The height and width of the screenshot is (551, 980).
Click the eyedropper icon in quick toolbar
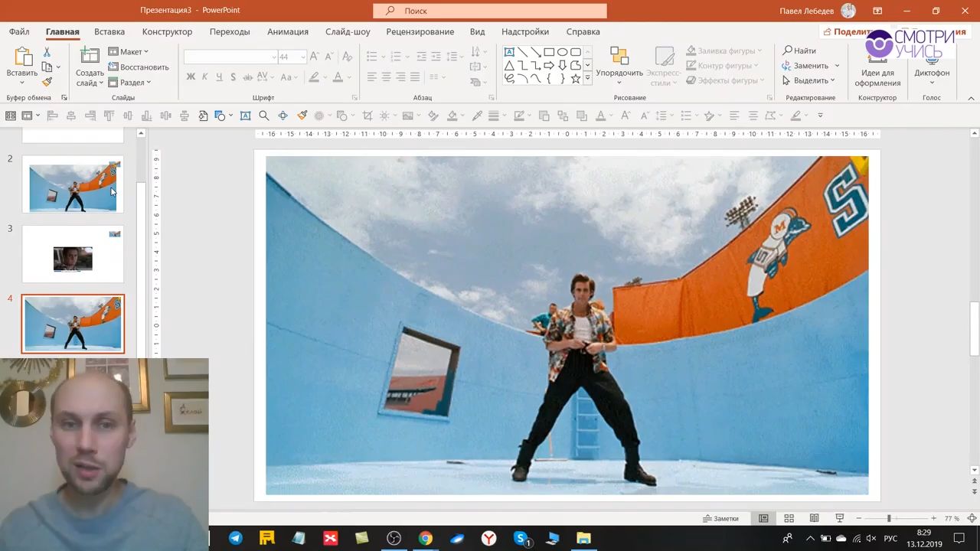tap(477, 116)
